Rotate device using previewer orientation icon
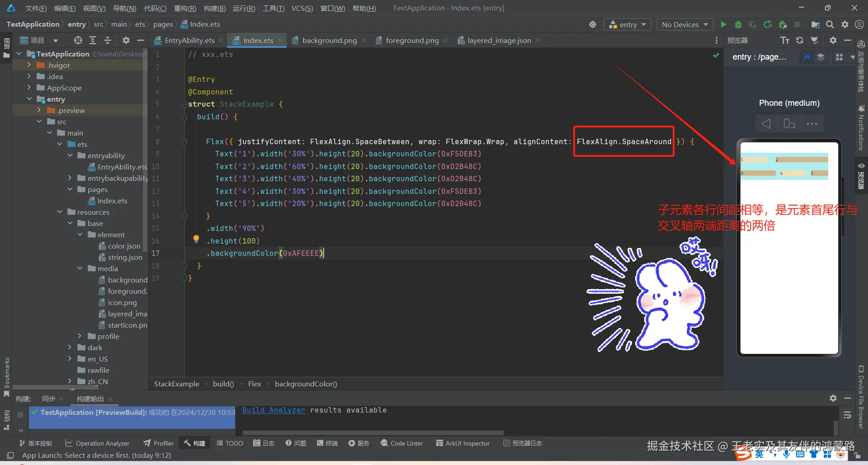 [789, 123]
